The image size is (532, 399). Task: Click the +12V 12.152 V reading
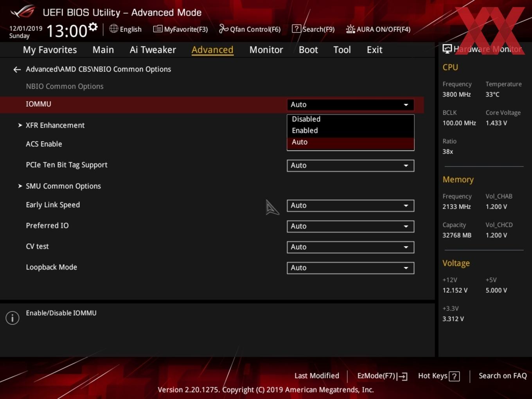(455, 290)
